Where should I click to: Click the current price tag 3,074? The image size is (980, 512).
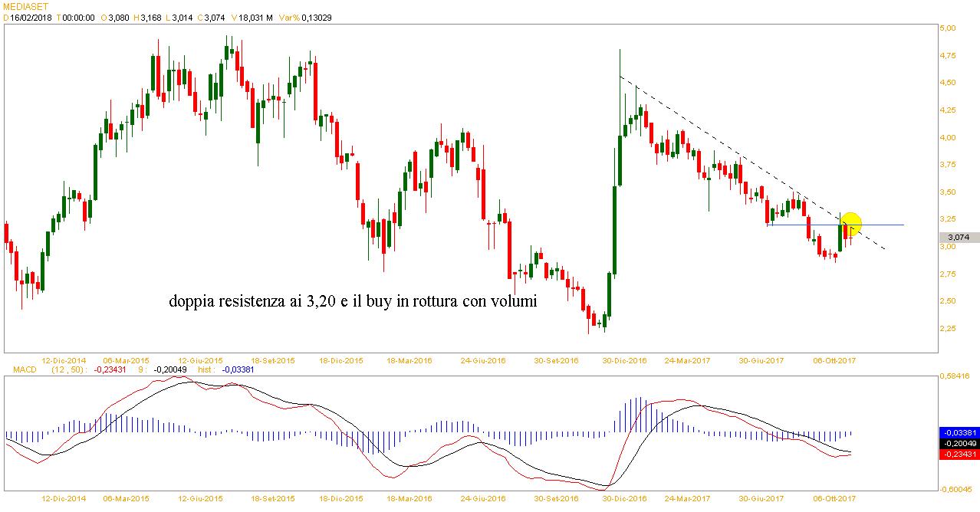(x=959, y=238)
